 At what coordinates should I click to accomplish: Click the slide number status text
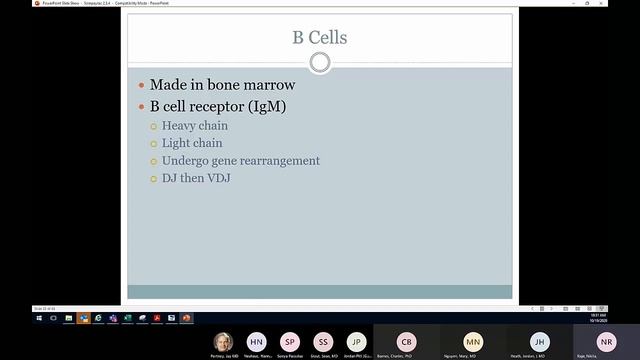pyautogui.click(x=44, y=309)
